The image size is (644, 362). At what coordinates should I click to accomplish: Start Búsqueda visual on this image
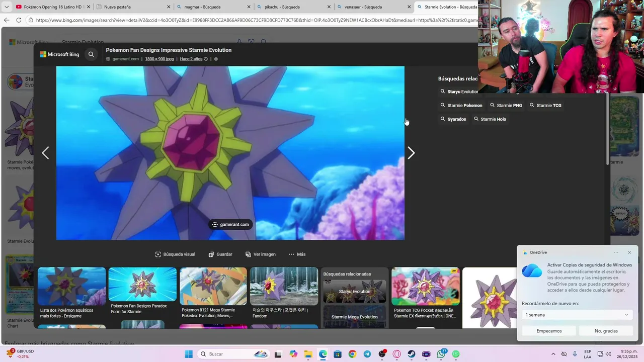(175, 254)
